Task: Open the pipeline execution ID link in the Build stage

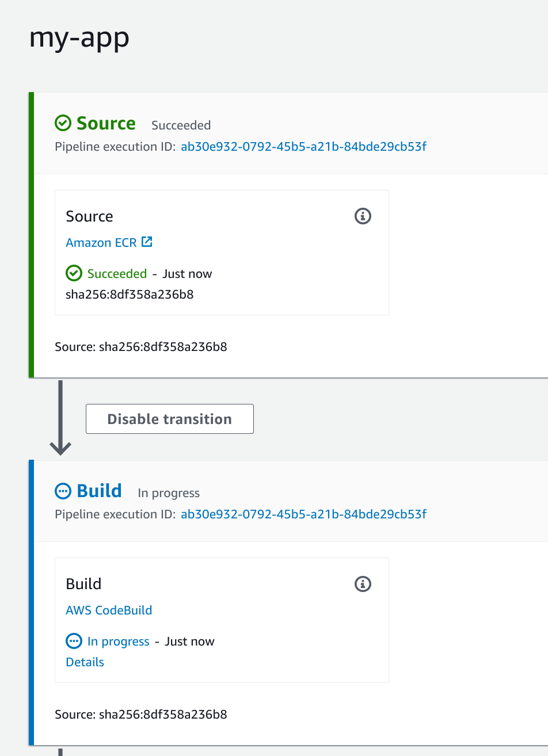Action: point(303,514)
